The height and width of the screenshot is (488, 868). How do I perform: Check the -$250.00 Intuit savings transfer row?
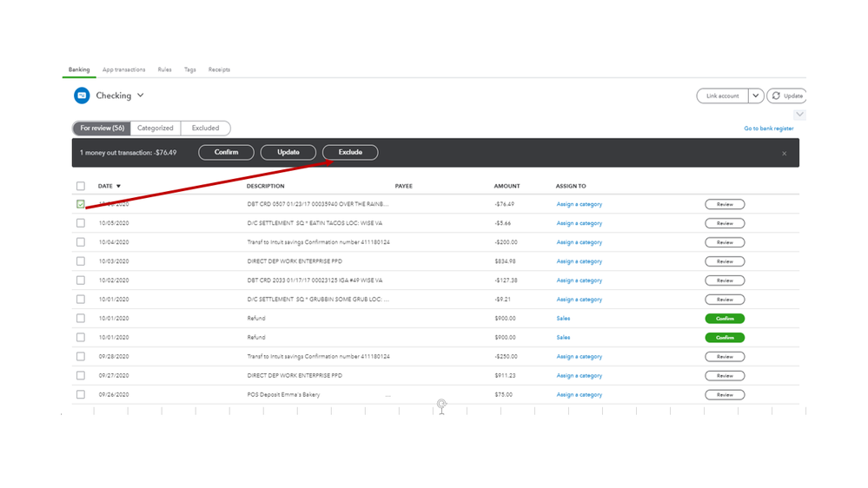click(81, 356)
